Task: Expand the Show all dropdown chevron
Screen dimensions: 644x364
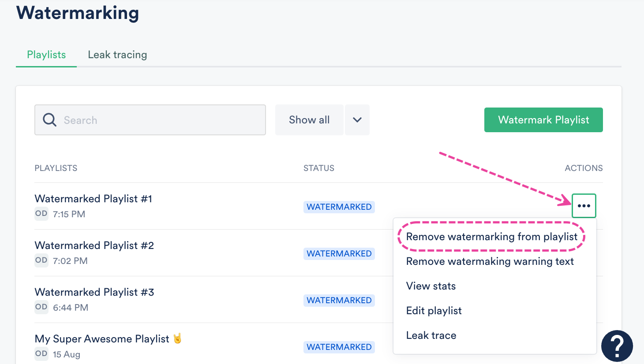Action: coord(357,120)
